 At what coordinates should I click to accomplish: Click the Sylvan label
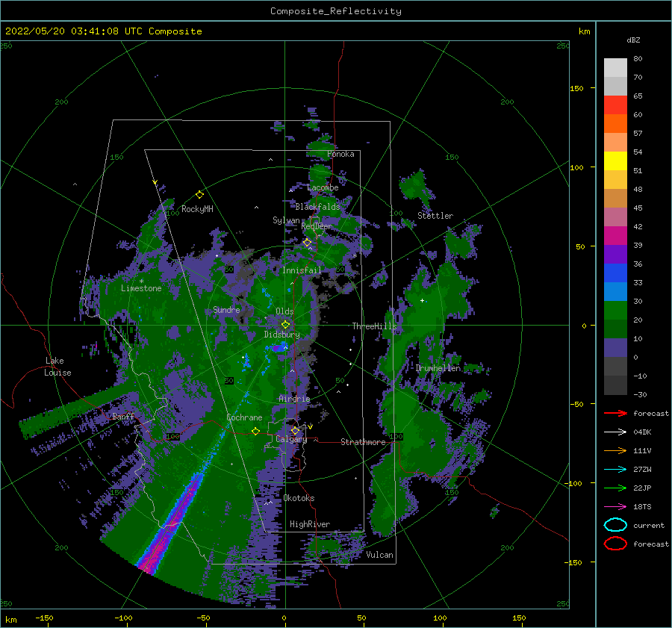coord(286,220)
